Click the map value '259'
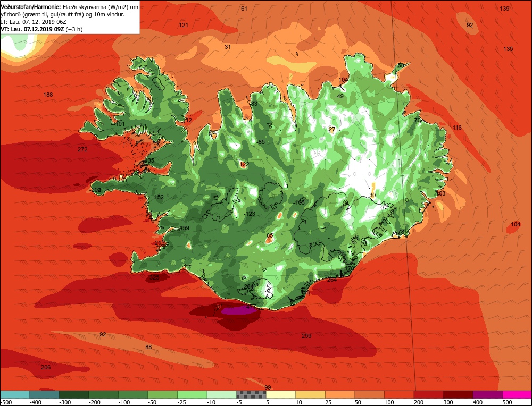532x406 pixels. [x=306, y=336]
